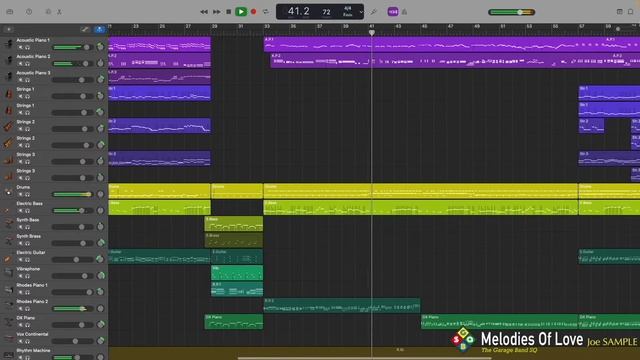
Task: Select the Acoustic Piano 2 track icon
Action: point(8,60)
